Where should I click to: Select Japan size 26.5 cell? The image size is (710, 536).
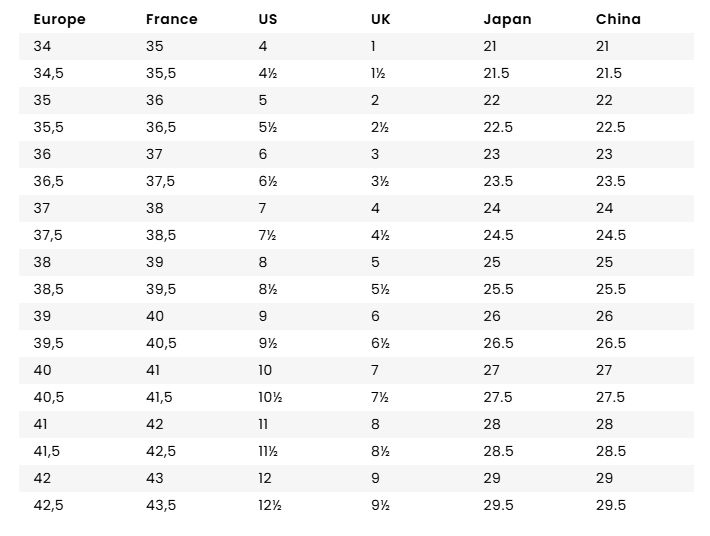[498, 343]
